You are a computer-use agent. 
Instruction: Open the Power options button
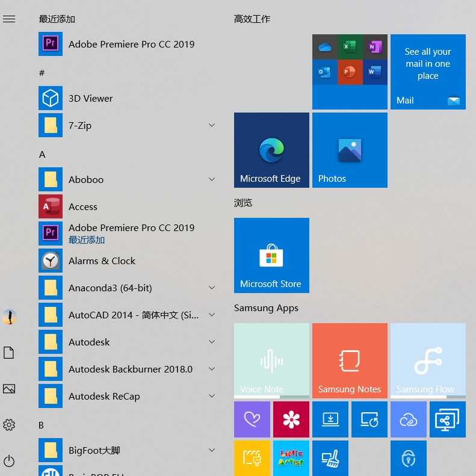point(9,461)
